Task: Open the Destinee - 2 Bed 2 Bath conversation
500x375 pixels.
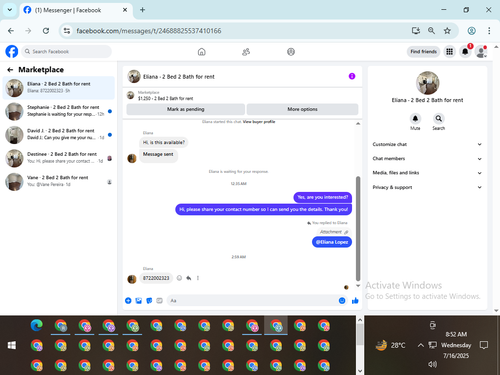Action: pos(59,158)
